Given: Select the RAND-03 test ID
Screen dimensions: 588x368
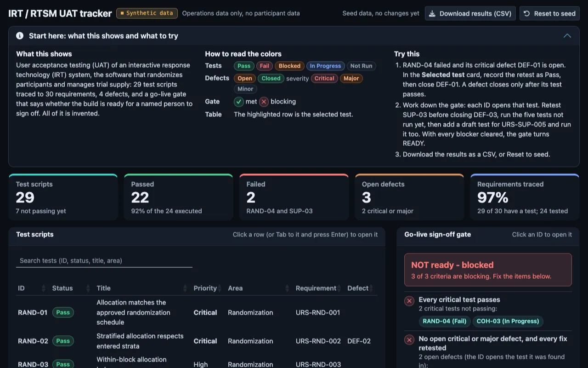Looking at the screenshot, I should pyautogui.click(x=33, y=364).
